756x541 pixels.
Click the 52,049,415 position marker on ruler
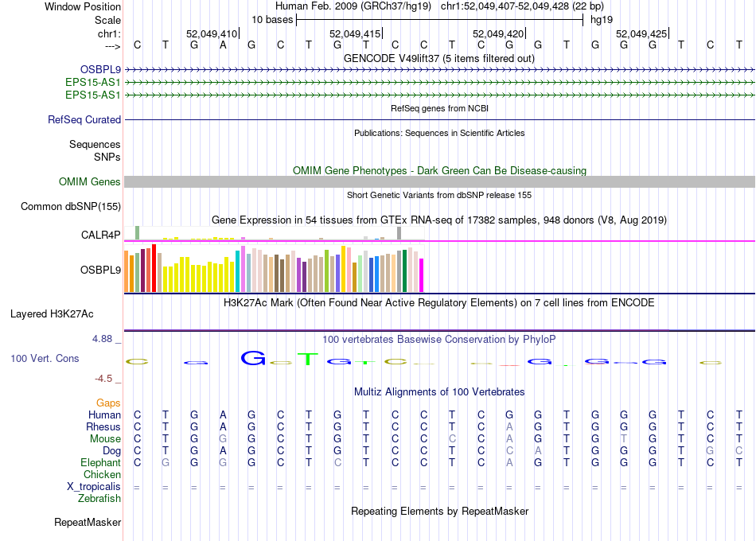pos(355,34)
